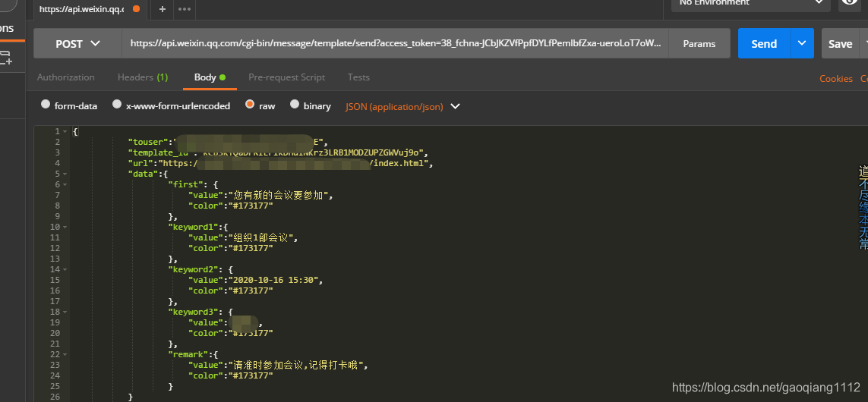Click the Params button

click(x=699, y=44)
